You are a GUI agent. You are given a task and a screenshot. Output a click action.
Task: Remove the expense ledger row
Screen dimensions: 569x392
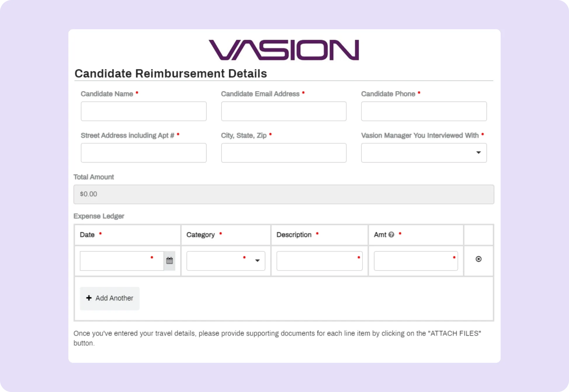tap(478, 259)
